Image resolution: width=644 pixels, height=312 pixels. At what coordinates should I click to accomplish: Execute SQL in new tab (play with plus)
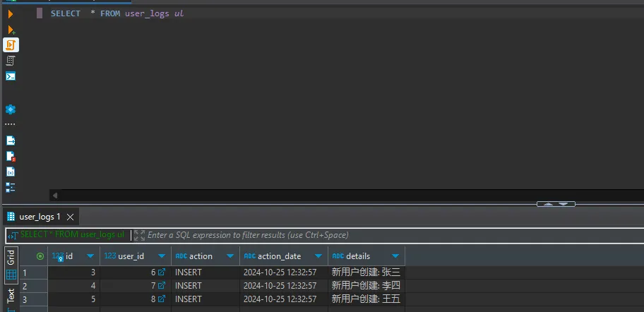[x=11, y=30]
